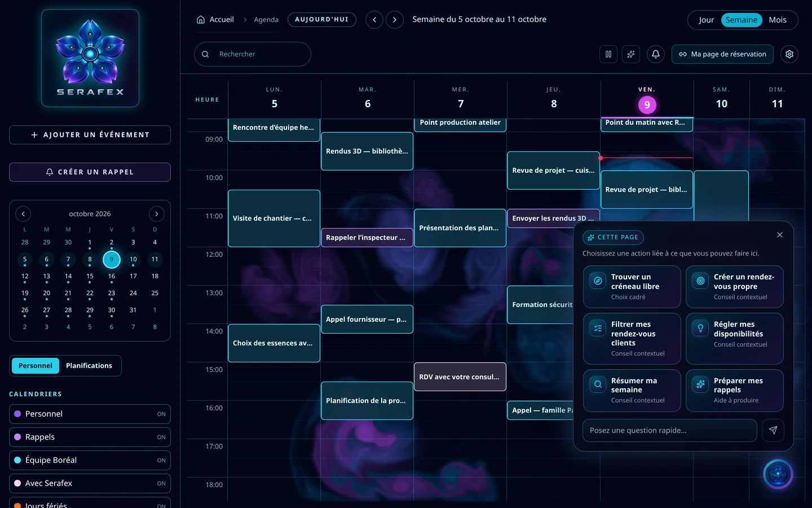
Task: Click the Créer un rappel button
Action: point(90,172)
